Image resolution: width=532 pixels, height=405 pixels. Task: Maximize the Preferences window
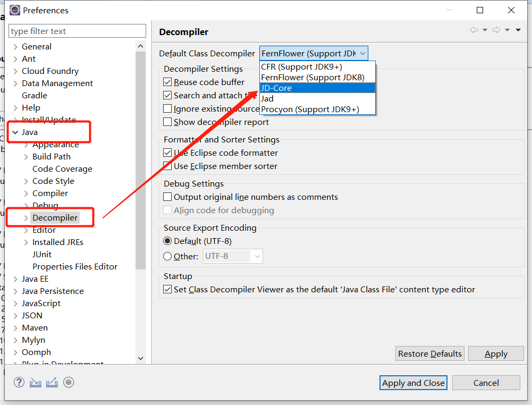pyautogui.click(x=480, y=10)
